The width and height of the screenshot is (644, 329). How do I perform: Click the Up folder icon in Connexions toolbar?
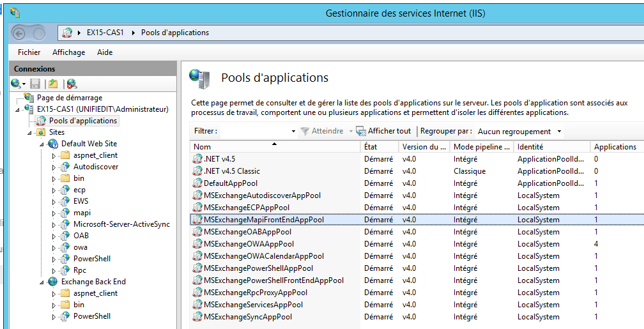pyautogui.click(x=53, y=84)
